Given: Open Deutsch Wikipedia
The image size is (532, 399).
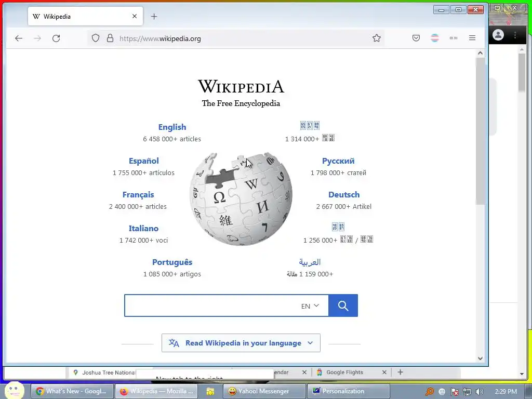Looking at the screenshot, I should point(344,195).
